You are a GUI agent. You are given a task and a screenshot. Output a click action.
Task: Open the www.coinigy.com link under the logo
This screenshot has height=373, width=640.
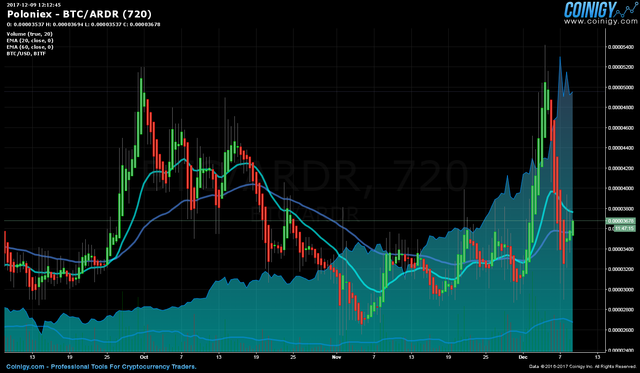(x=602, y=22)
